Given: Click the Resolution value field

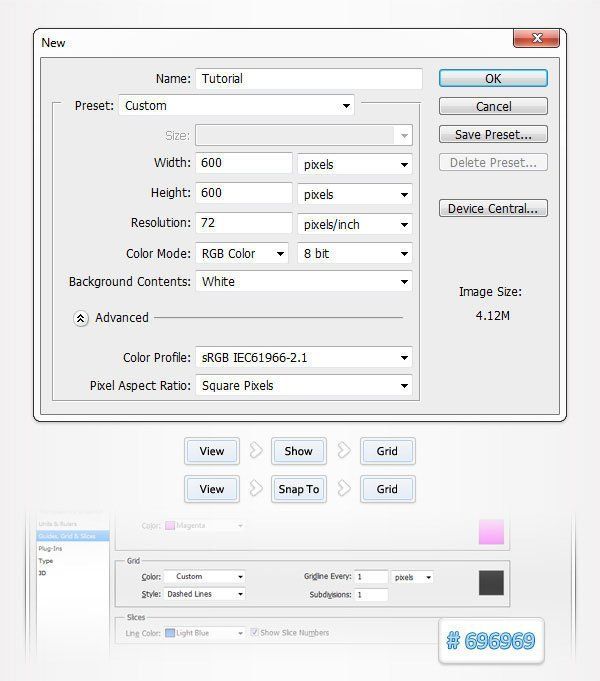Looking at the screenshot, I should point(244,223).
